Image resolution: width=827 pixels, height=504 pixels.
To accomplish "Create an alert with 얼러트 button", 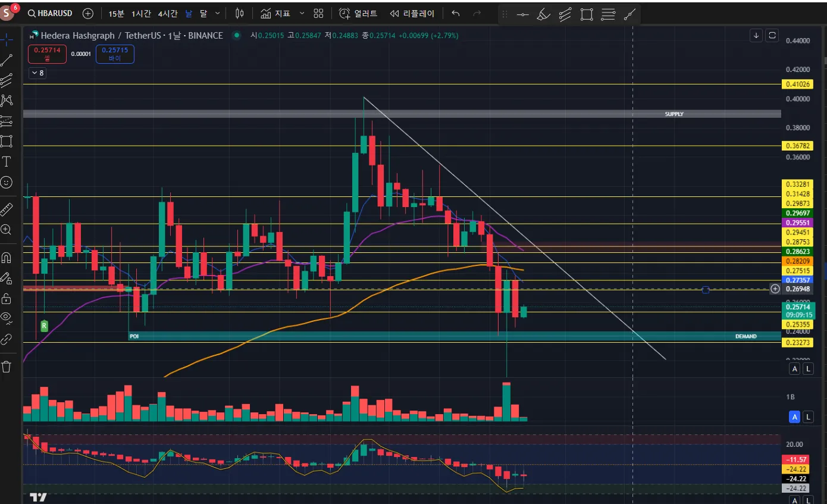I will point(358,13).
